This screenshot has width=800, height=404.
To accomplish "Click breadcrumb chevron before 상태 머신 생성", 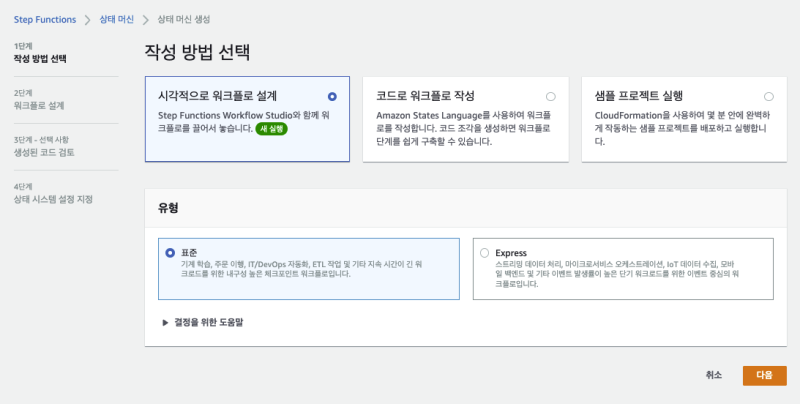I will pyautogui.click(x=148, y=20).
